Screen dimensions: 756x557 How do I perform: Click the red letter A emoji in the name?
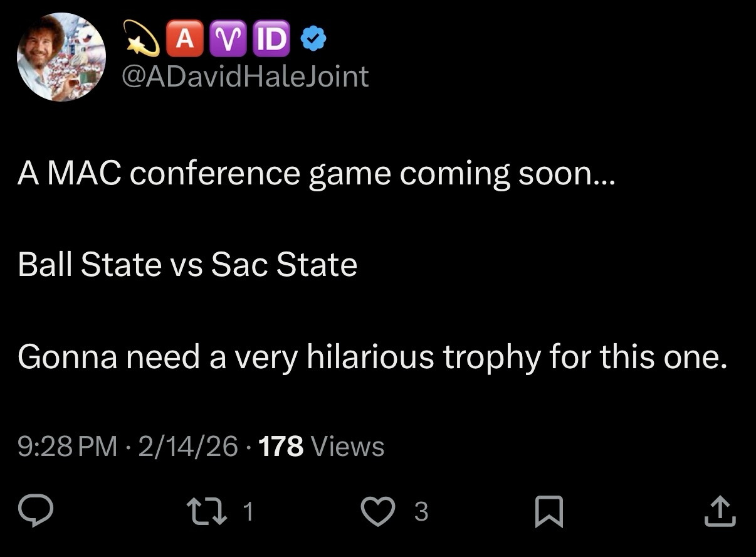(184, 38)
